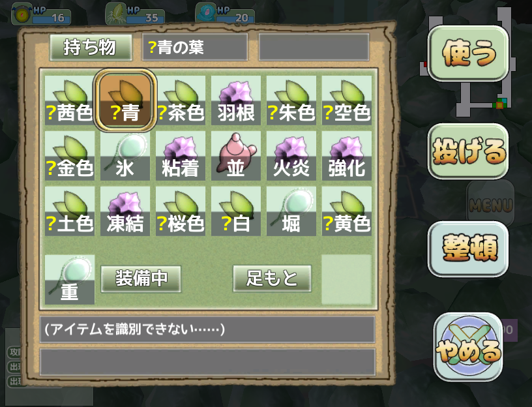This screenshot has height=407, width=532.
Task: Select the 羽根 purple crystal item
Action: 236,100
